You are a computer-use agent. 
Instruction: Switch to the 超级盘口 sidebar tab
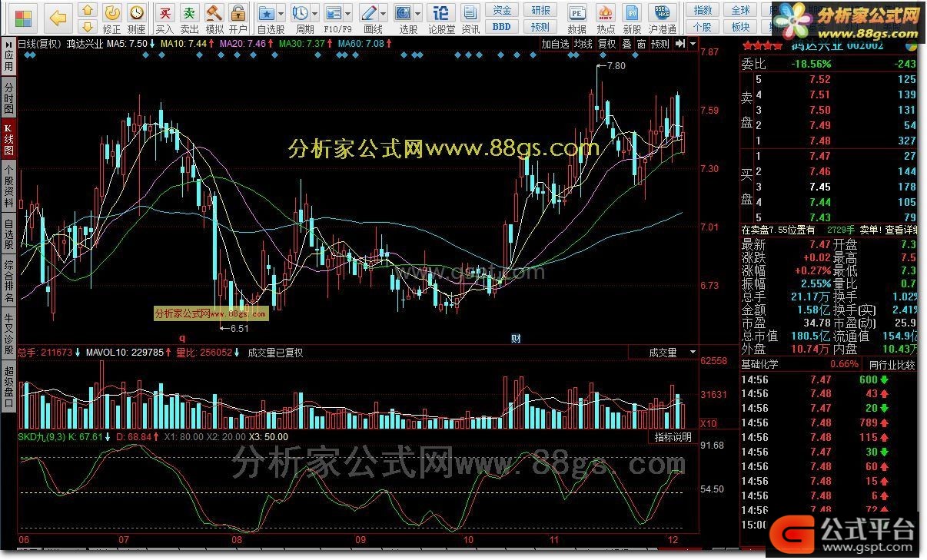(8, 388)
